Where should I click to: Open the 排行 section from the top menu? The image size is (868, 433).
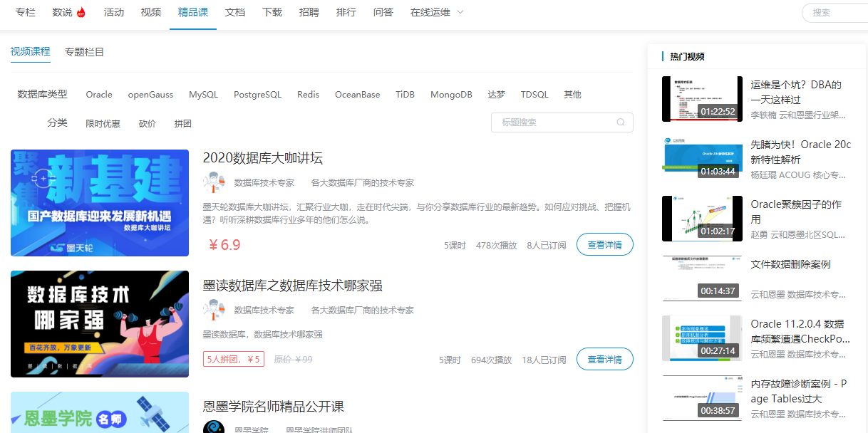click(346, 12)
